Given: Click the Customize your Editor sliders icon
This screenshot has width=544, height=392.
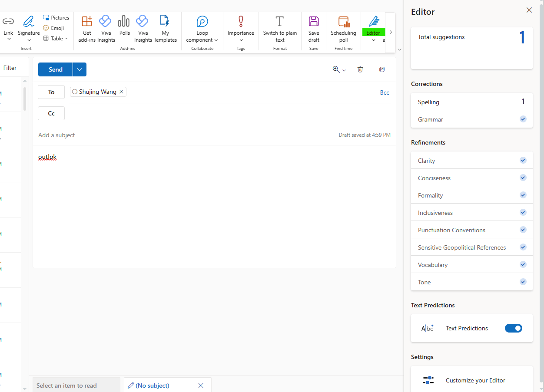Looking at the screenshot, I should pyautogui.click(x=428, y=380).
